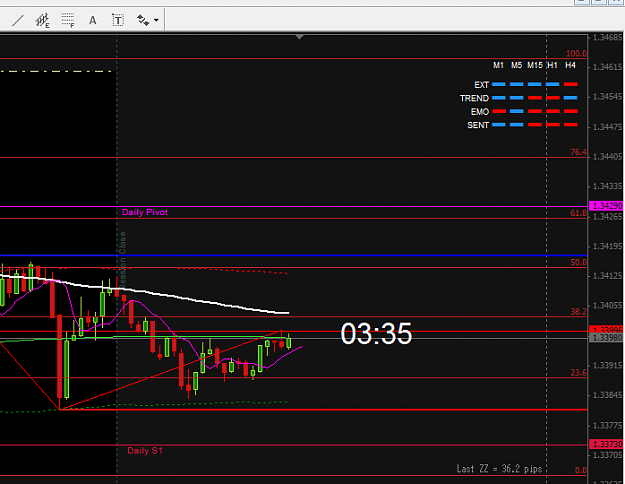This screenshot has height=484, width=625.
Task: Click the Fibonacci 100.0 level label
Action: point(576,53)
